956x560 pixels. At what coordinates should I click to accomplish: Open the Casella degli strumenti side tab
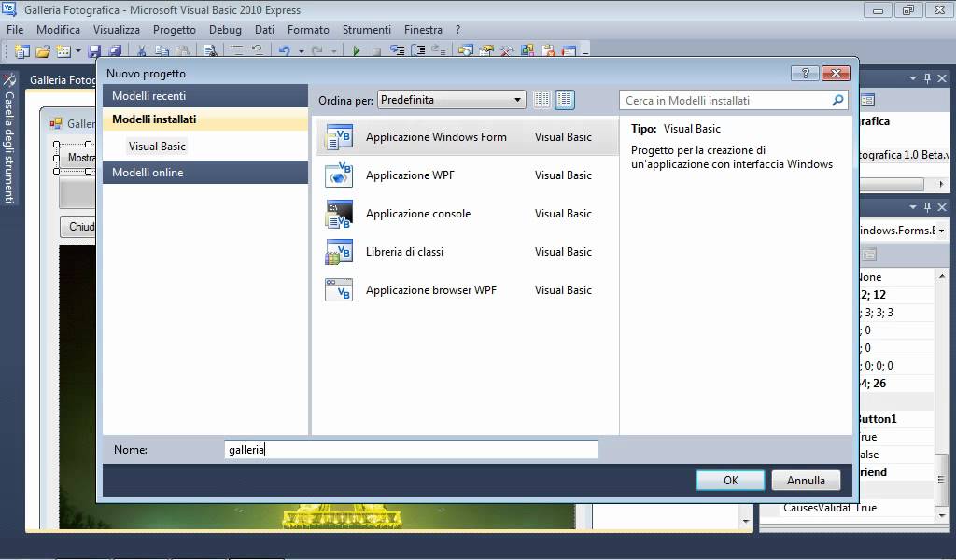9,140
